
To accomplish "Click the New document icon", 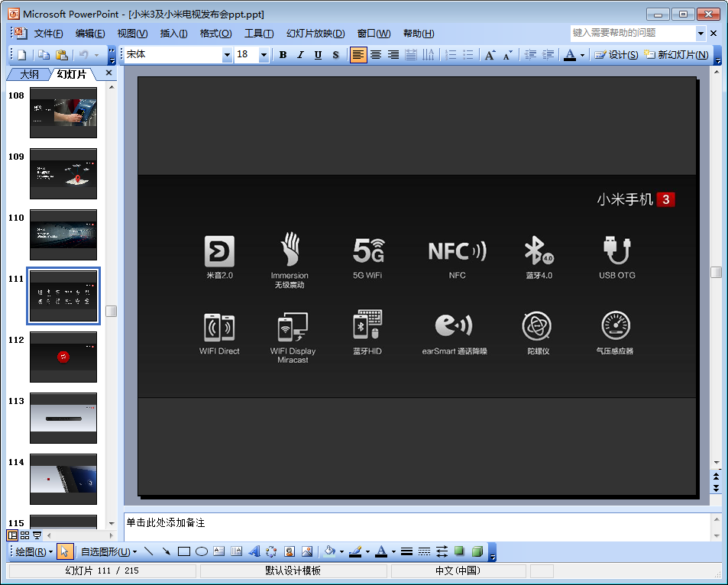I will (21, 55).
